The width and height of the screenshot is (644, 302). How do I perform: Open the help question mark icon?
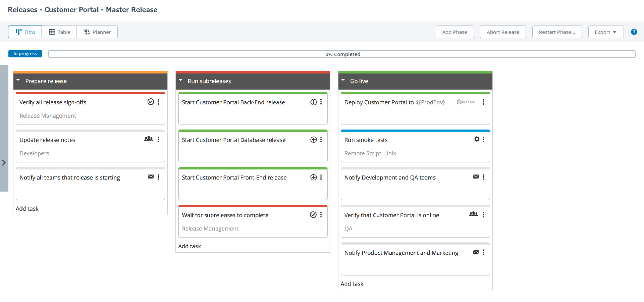click(x=634, y=32)
